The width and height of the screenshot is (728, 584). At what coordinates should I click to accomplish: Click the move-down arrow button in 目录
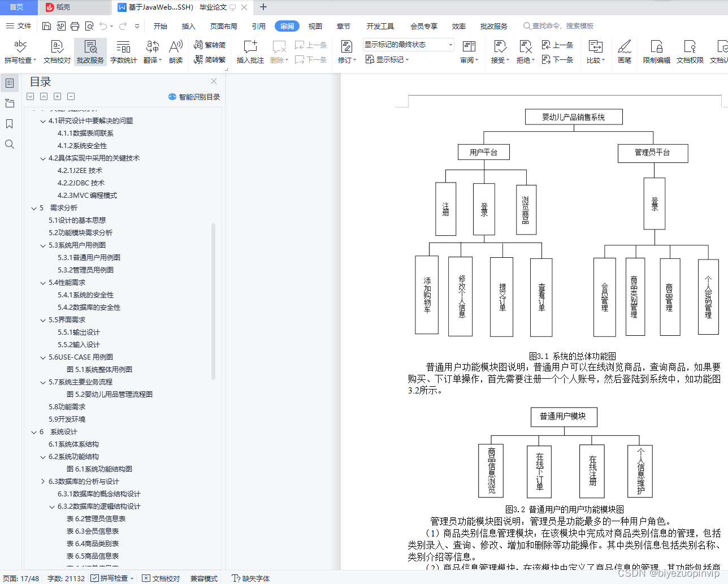[31, 97]
